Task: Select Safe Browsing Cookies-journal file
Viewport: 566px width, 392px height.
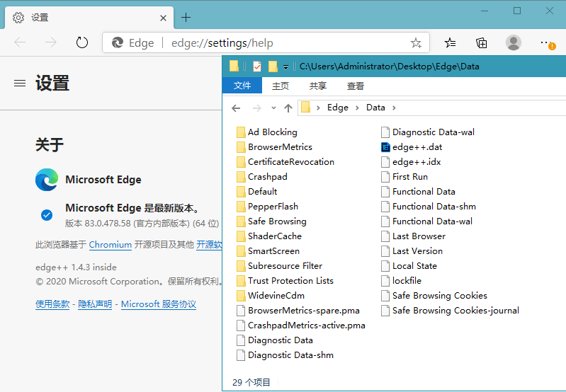Action: (450, 311)
